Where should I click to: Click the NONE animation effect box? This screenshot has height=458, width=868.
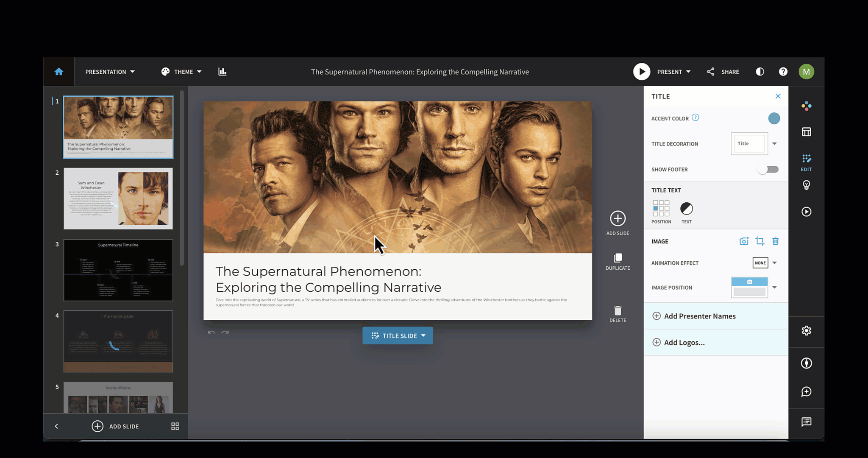pos(760,263)
